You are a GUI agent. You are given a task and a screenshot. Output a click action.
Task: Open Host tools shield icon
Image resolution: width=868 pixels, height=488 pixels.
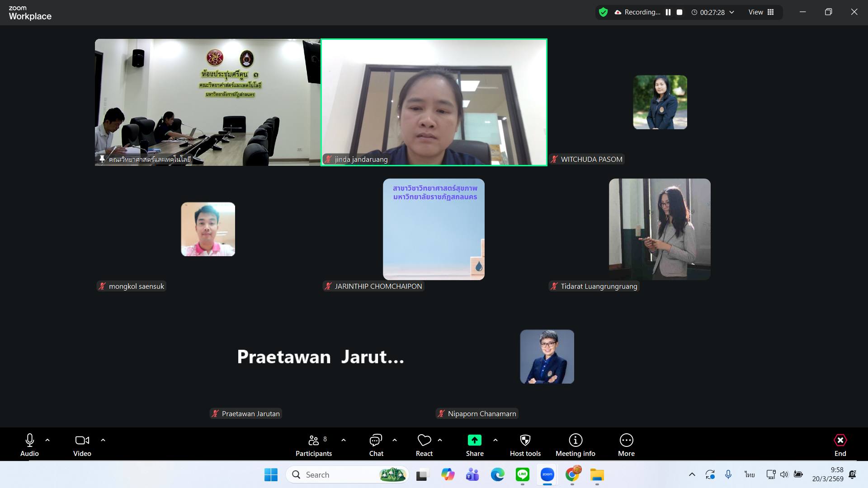[x=525, y=440]
